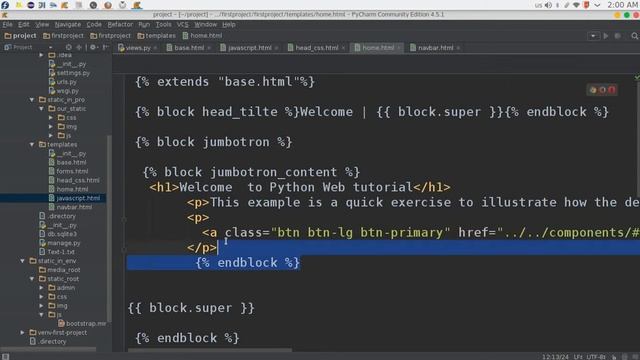Click the home.html breadcrumb item
Viewport: 640px width, 360px height.
[x=202, y=36]
